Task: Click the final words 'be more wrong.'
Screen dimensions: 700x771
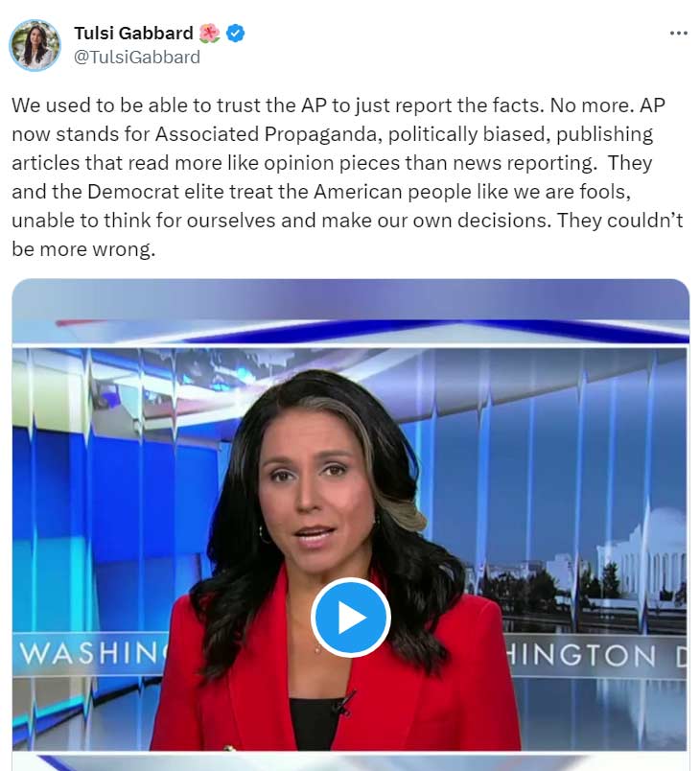Action: coord(83,248)
